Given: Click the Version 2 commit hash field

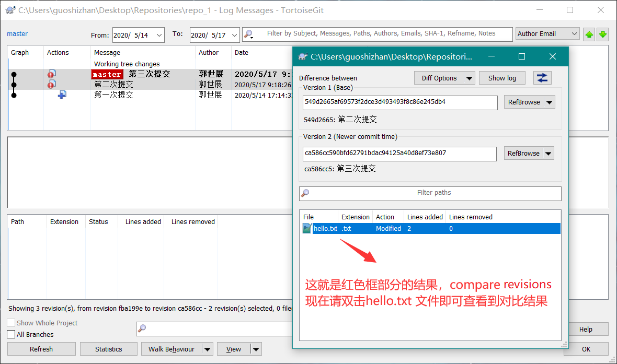Looking at the screenshot, I should tap(399, 154).
